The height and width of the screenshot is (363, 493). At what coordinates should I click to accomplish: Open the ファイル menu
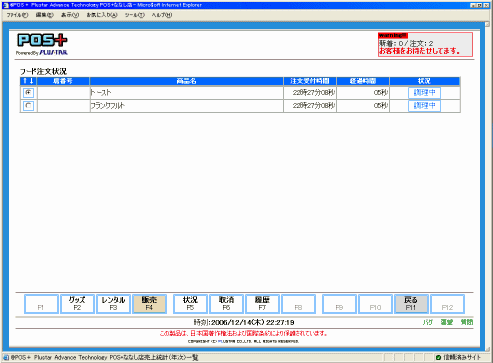(17, 15)
